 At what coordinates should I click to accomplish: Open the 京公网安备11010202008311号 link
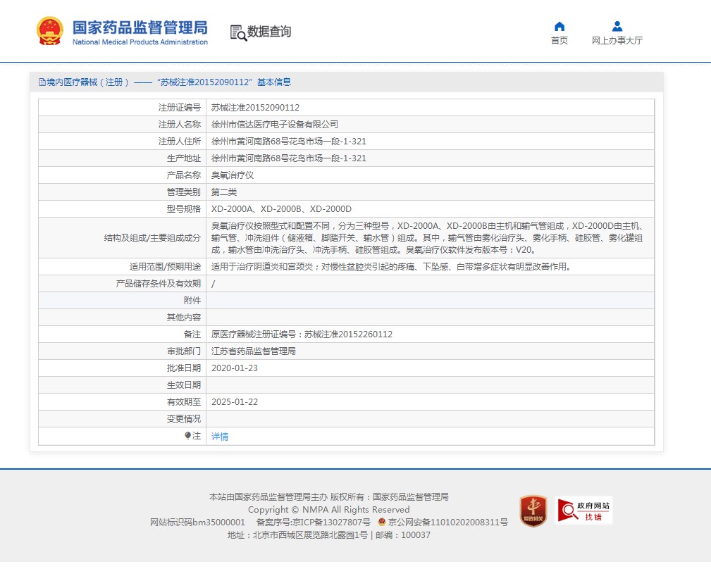pos(447,523)
